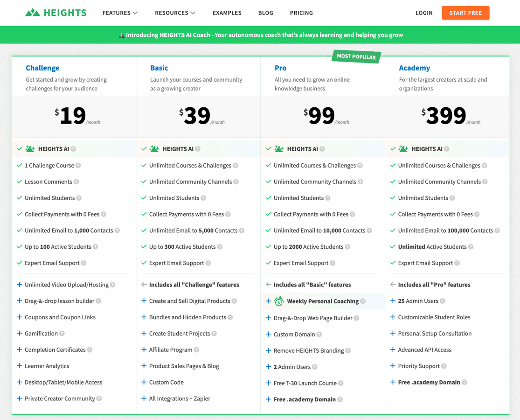Click the HEIGHTS logo in the header
The width and height of the screenshot is (520, 420).
tap(55, 13)
